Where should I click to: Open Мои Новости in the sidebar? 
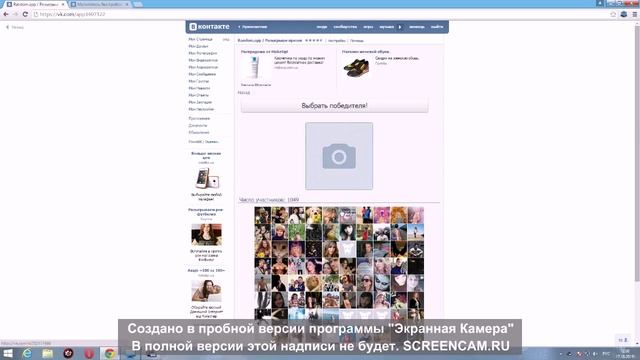pyautogui.click(x=199, y=88)
